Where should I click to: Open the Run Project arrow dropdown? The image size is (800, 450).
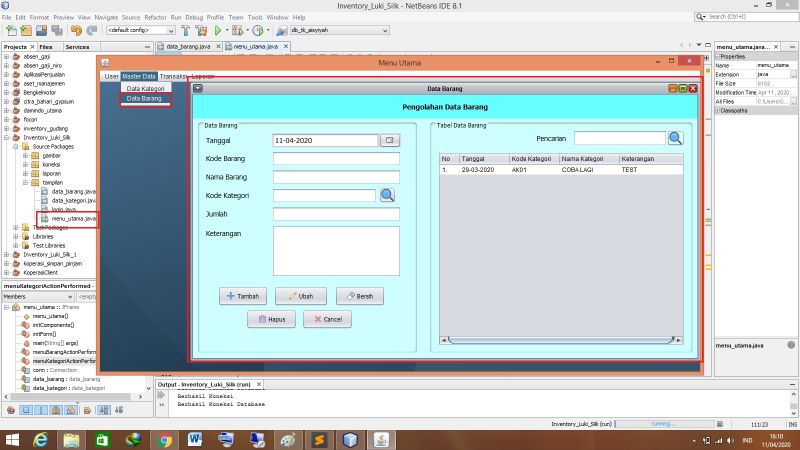227,31
